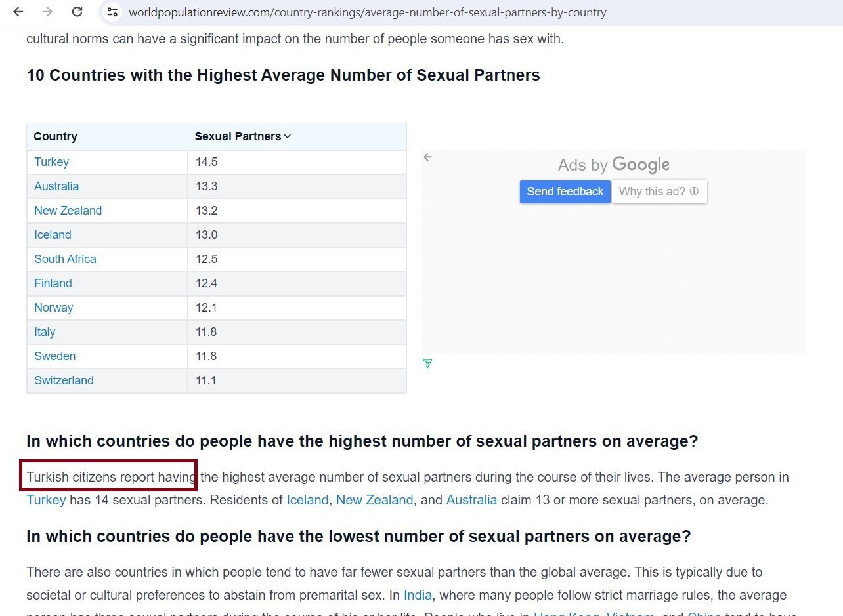Click the info icon beside Why this ad
843x616 pixels.
click(x=694, y=192)
